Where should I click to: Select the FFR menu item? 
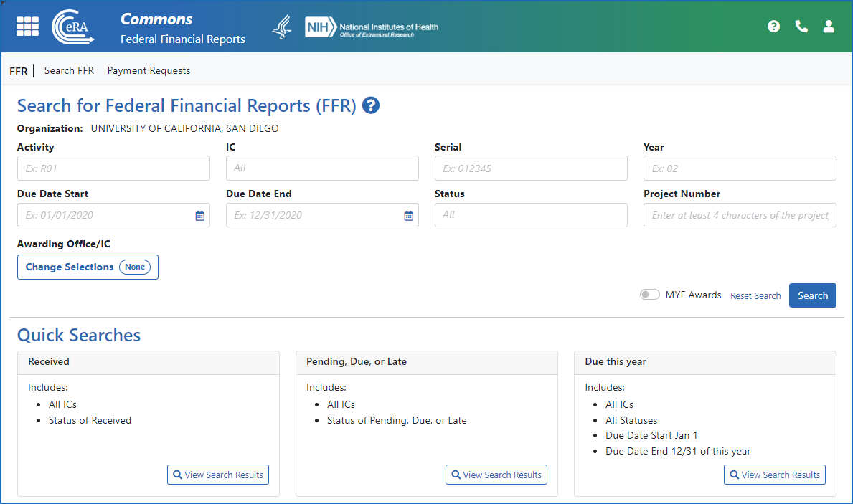[19, 71]
